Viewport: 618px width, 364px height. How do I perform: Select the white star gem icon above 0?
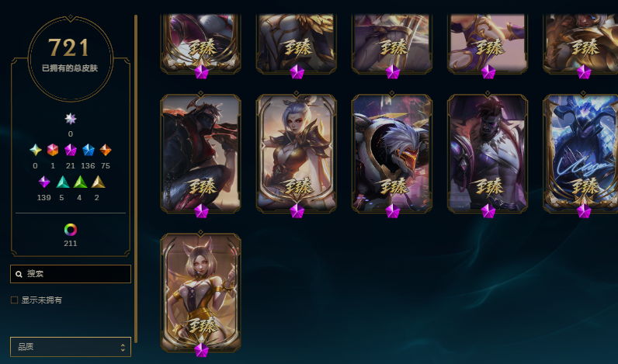[x=70, y=119]
